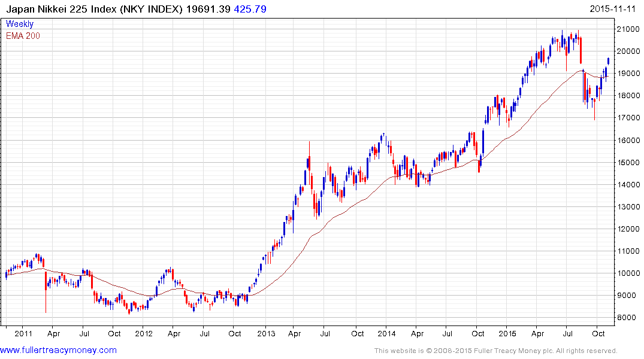
Task: Select the 21000 price axis label
Action: pos(628,29)
